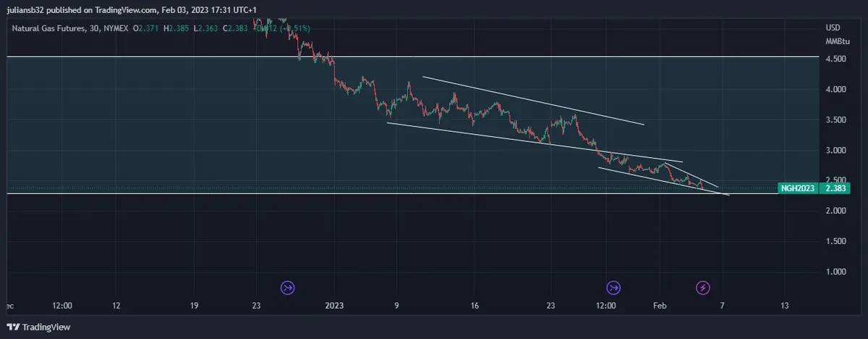
Task: Click the green high value H2.385 in legend
Action: click(x=178, y=28)
